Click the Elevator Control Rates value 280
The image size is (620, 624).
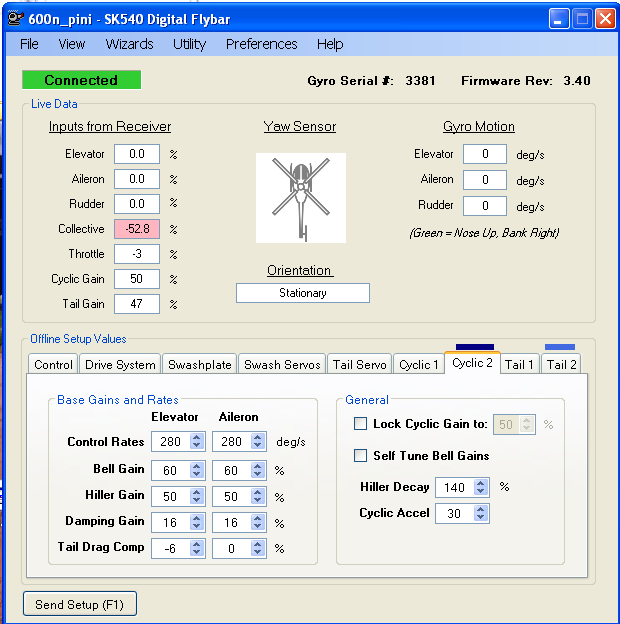171,442
